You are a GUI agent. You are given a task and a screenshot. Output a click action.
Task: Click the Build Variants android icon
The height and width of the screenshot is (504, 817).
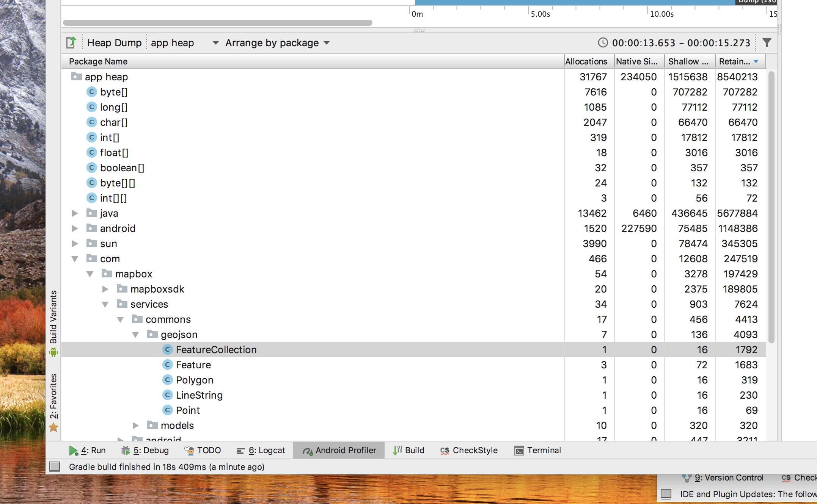[x=53, y=353]
